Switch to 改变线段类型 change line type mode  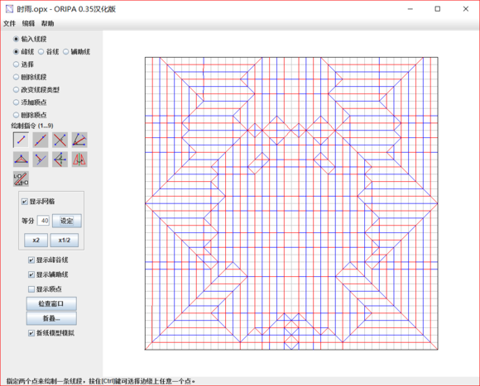coord(36,90)
